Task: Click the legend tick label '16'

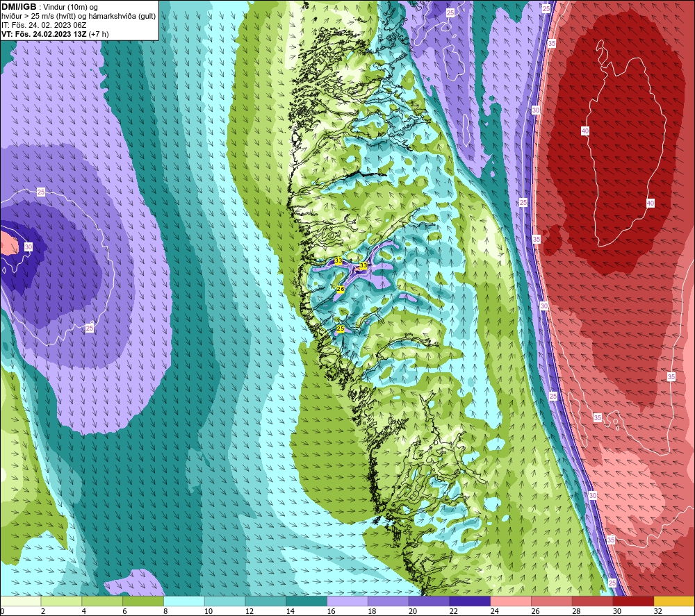Action: (x=331, y=611)
